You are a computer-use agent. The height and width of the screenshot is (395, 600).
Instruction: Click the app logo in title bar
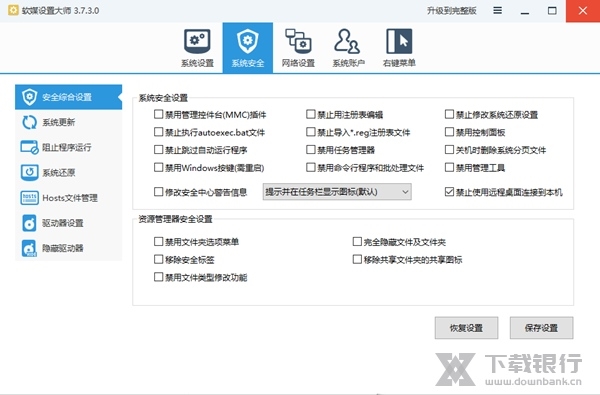coord(13,10)
